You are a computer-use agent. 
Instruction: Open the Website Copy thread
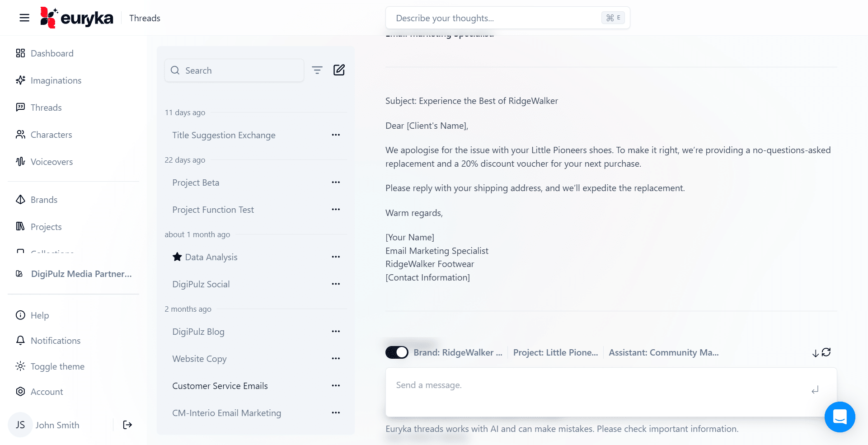tap(199, 359)
